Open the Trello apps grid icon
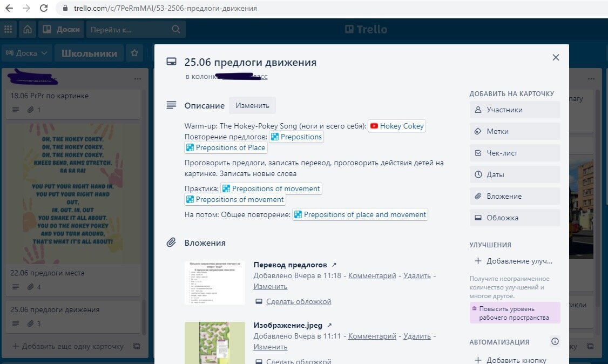Image resolution: width=608 pixels, height=364 pixels. (8, 29)
